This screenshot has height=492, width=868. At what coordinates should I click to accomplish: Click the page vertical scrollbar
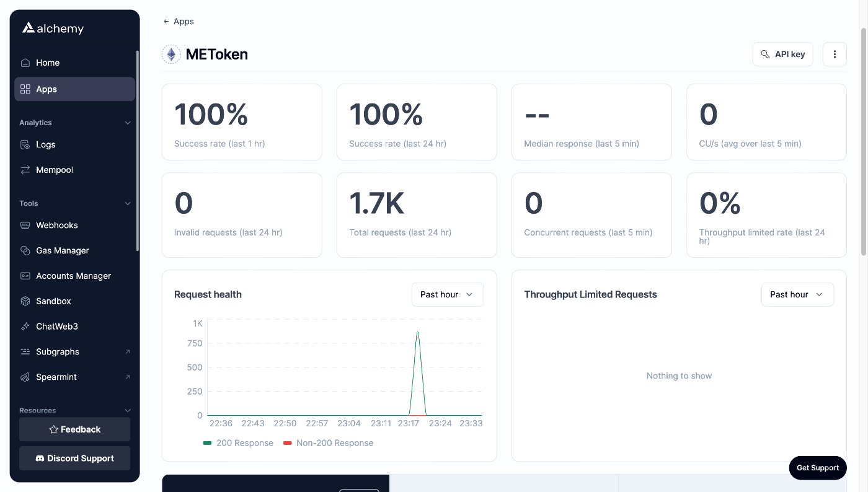pos(863,141)
